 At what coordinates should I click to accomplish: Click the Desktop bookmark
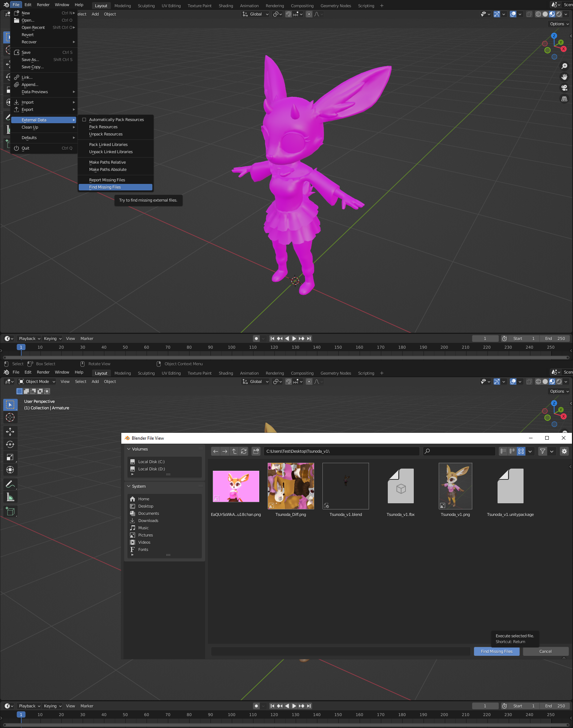click(164, 506)
